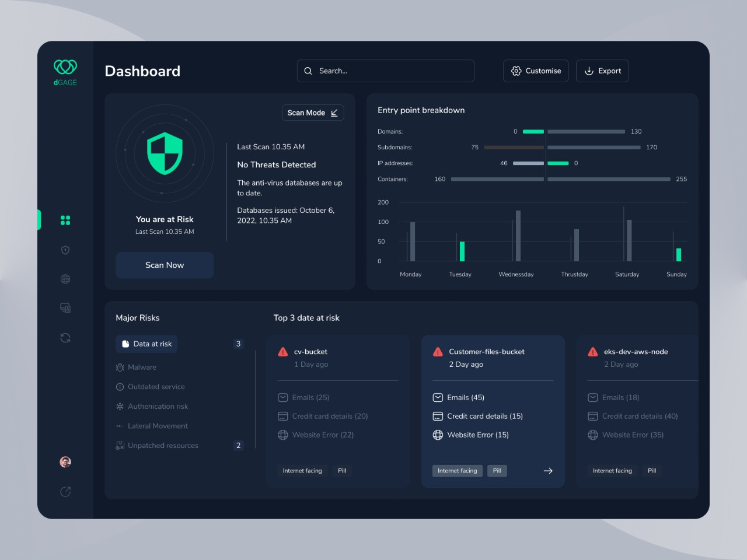Select the Malware risk icon
This screenshot has width=747, height=560.
[x=120, y=367]
